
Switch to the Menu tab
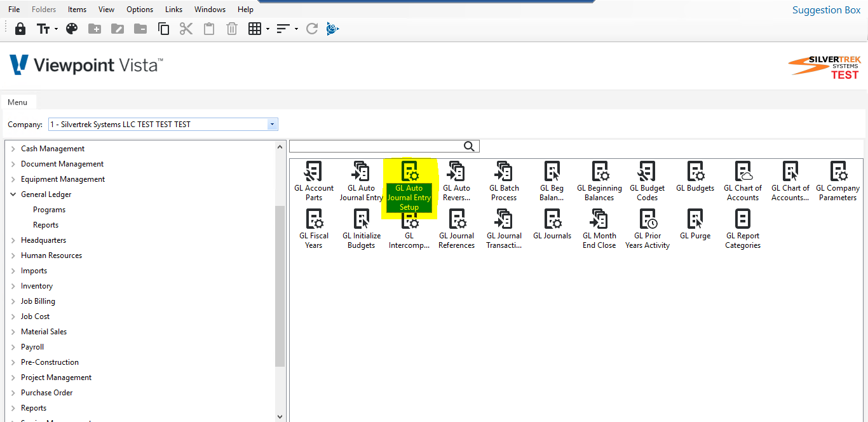coord(18,102)
